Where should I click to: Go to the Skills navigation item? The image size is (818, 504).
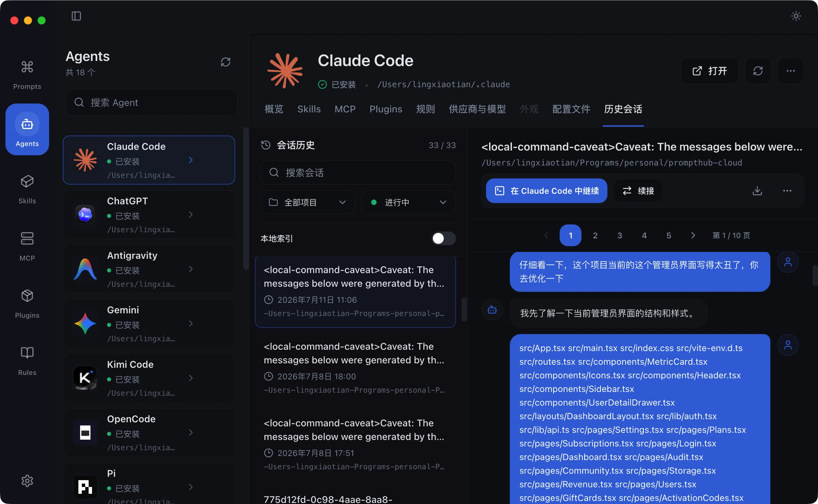[x=27, y=189]
